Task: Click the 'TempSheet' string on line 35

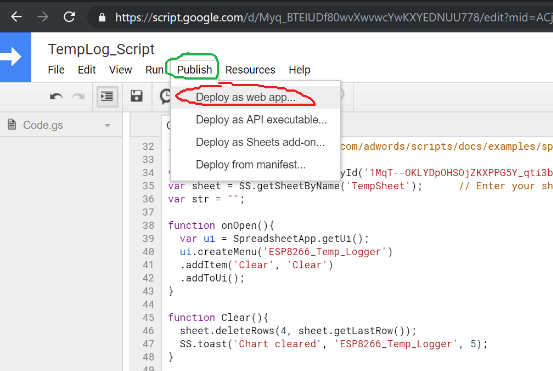Action: click(378, 186)
